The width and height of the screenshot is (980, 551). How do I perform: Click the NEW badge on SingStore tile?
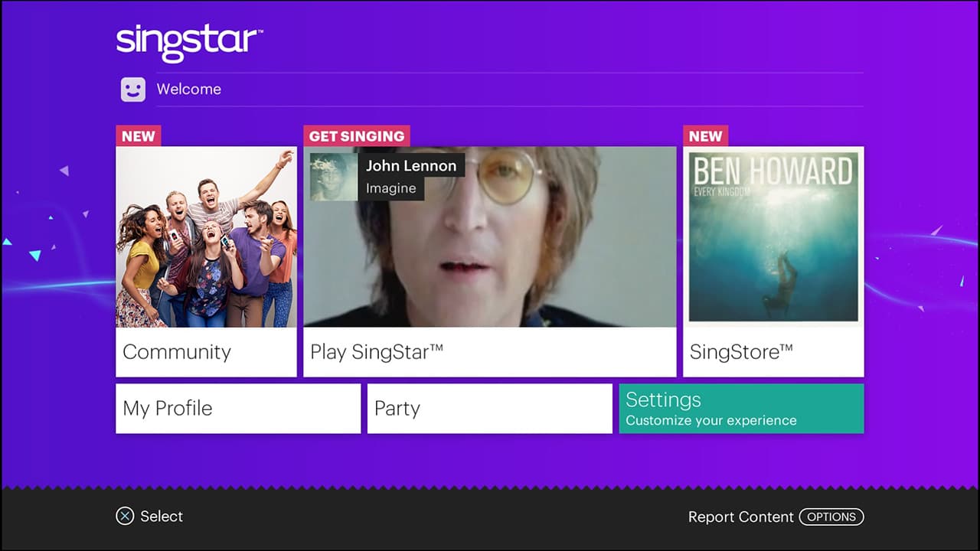(705, 135)
